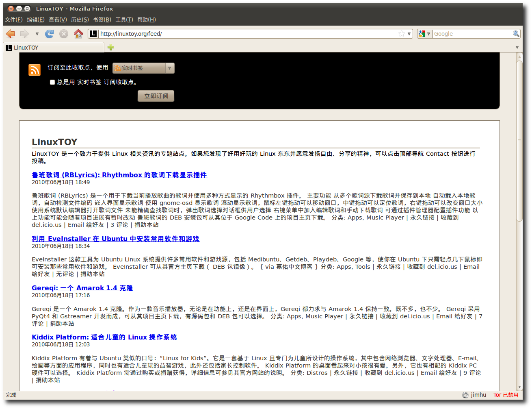
Task: Click the Stop loading button
Action: click(x=64, y=34)
